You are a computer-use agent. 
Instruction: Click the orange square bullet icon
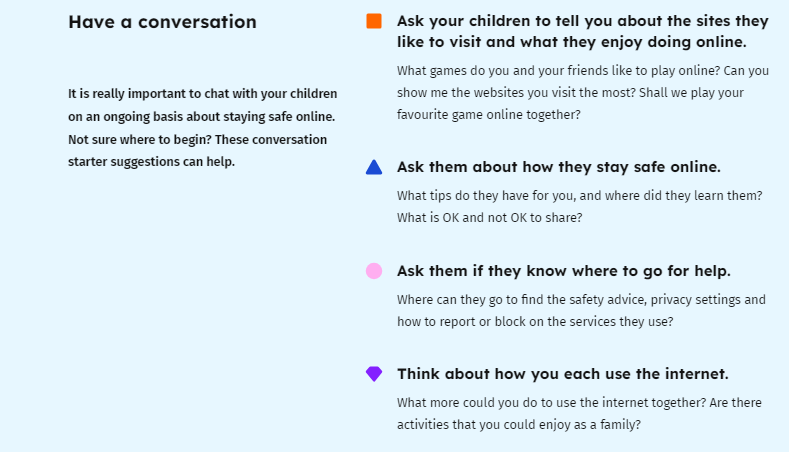point(374,21)
